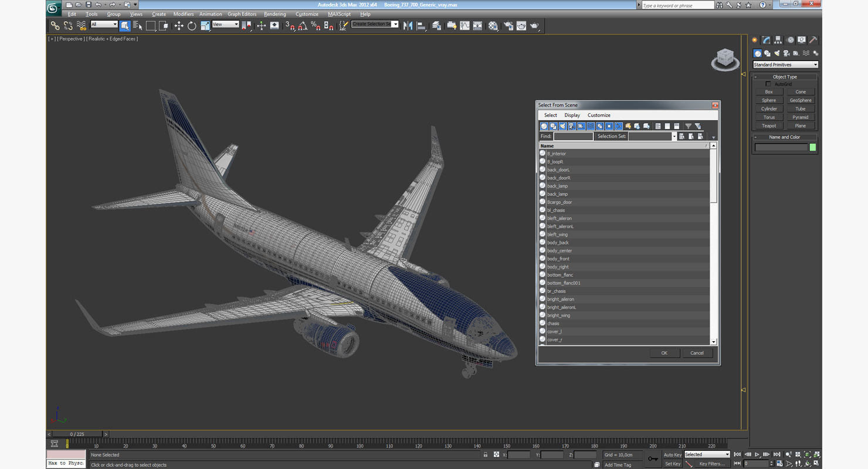Open the Modify command panel tab
This screenshot has width=868, height=469.
click(x=767, y=40)
